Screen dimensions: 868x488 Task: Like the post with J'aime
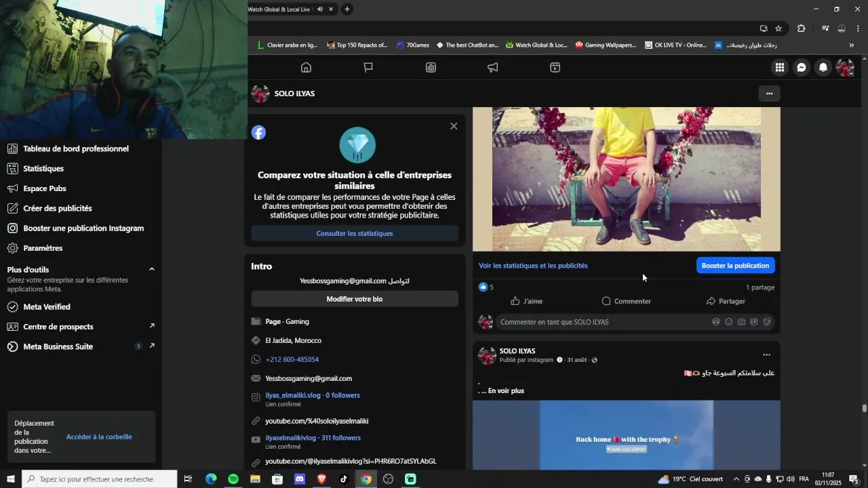click(527, 301)
